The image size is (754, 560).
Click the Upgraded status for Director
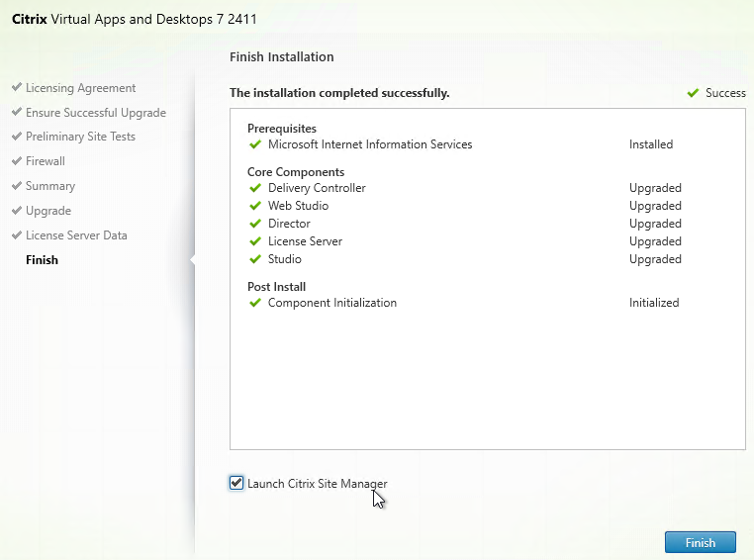click(655, 224)
